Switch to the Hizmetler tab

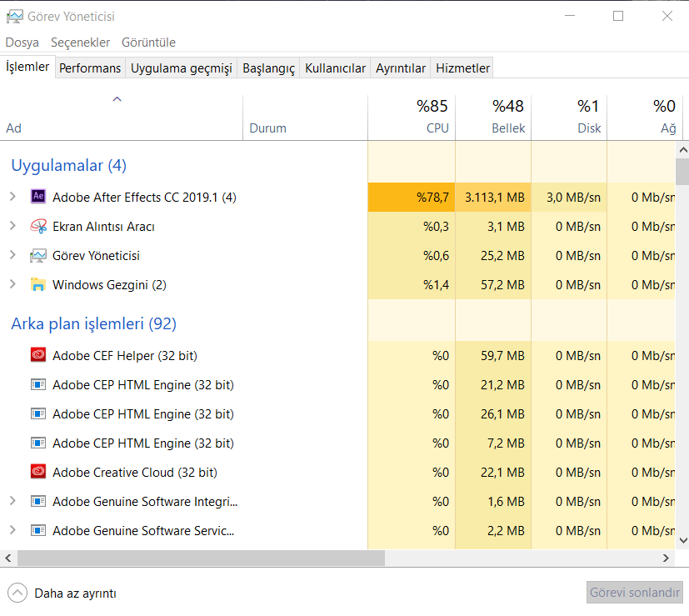462,68
